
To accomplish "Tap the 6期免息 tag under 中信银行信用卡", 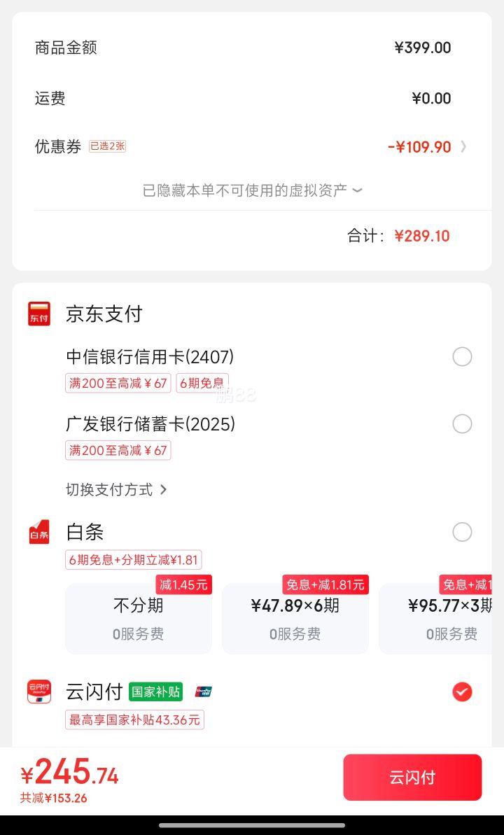I will (202, 383).
